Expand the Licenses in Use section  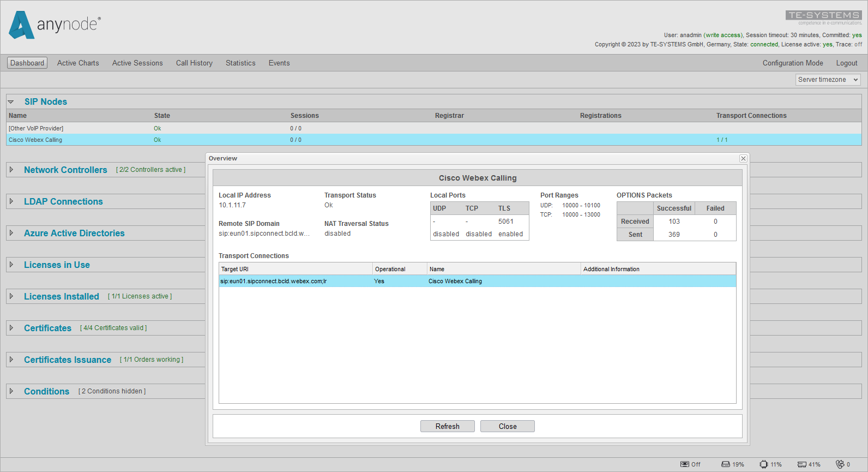11,265
